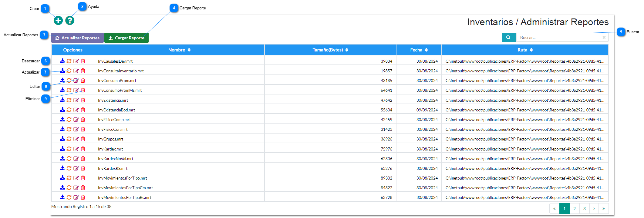Image resolution: width=644 pixels, height=218 pixels.
Task: Click size value 89302
Action: pos(386,178)
